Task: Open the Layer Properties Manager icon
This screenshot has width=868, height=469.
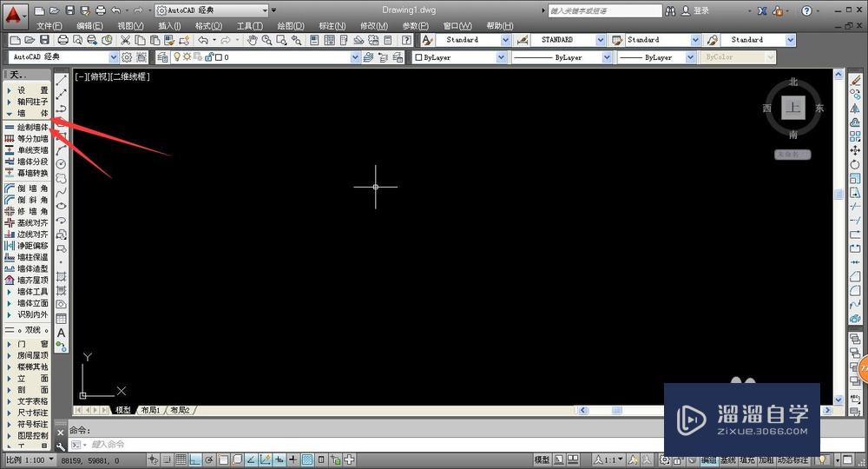Action: click(x=162, y=57)
